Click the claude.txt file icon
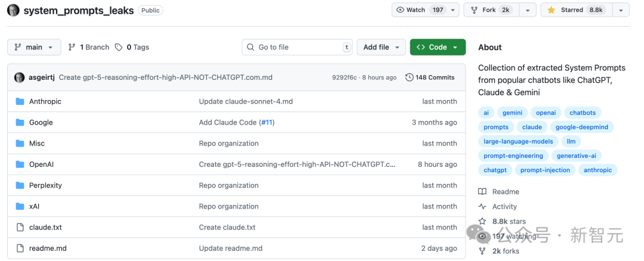The height and width of the screenshot is (261, 644). click(20, 227)
